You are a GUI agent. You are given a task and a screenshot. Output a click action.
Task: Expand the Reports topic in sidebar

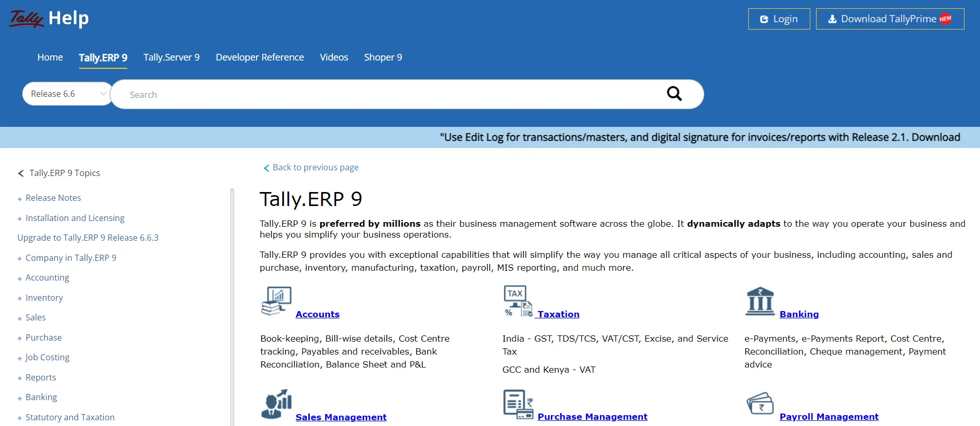[x=20, y=378]
